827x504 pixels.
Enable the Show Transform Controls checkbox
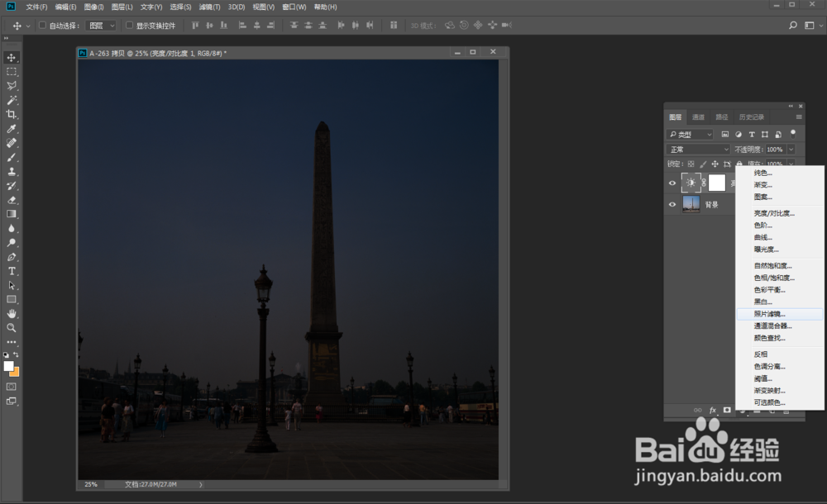(129, 25)
